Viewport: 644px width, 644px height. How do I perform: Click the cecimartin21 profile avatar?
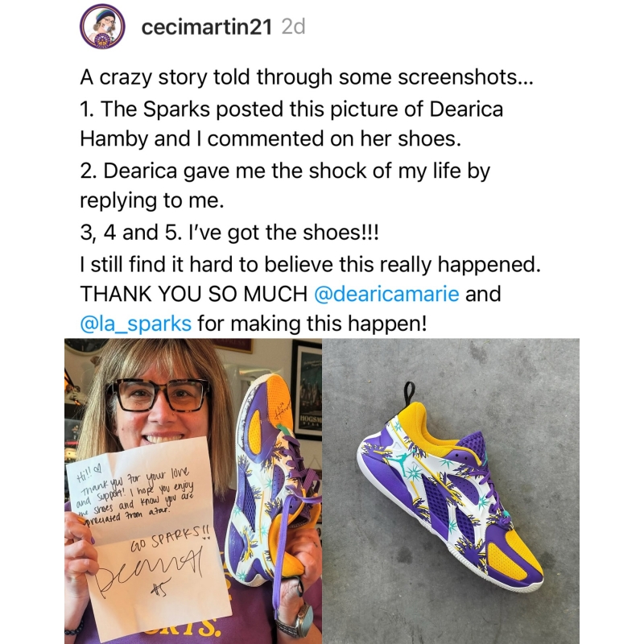[x=102, y=27]
